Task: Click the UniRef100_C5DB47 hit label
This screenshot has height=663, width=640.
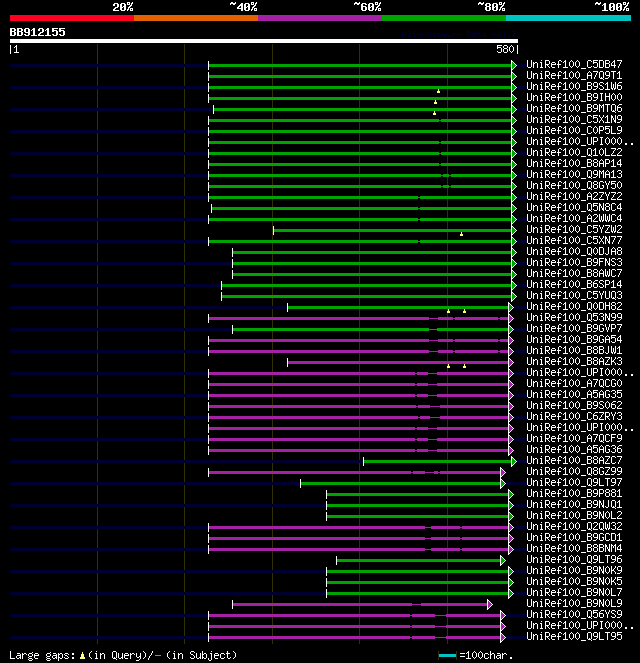Action: (574, 64)
